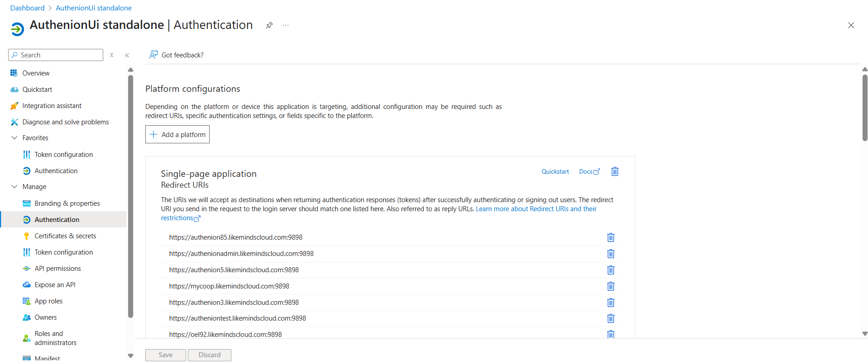
Task: Click the Platform configurations heading
Action: (193, 89)
